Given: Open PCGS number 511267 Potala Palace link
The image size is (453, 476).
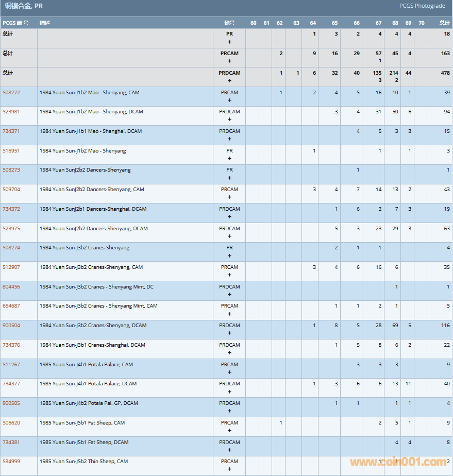Looking at the screenshot, I should click(11, 365).
